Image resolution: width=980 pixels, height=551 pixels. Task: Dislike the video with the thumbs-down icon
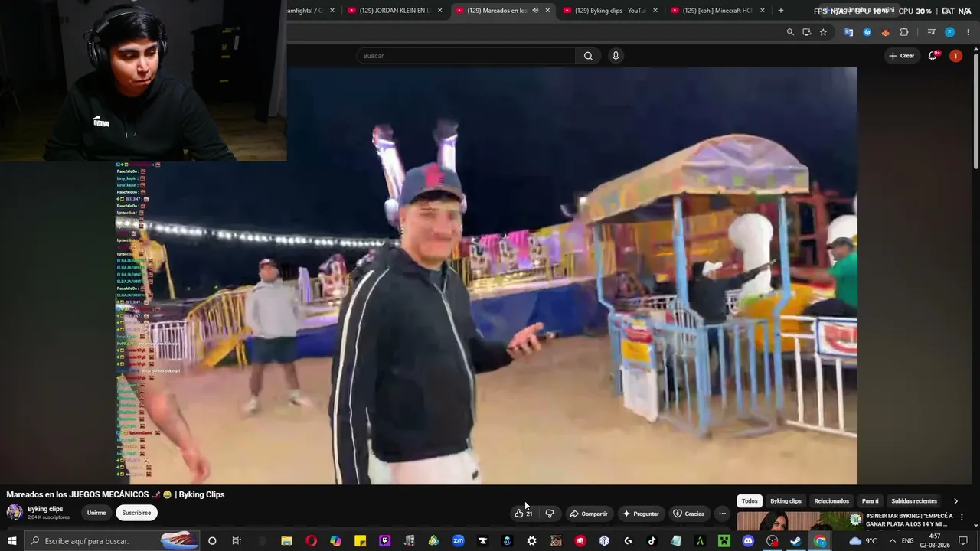549,514
